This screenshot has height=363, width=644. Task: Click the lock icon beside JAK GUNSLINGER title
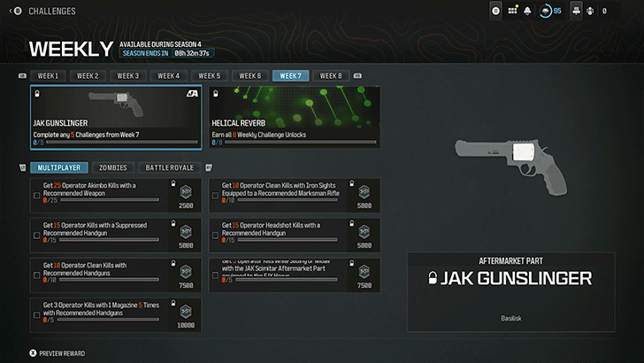click(433, 278)
